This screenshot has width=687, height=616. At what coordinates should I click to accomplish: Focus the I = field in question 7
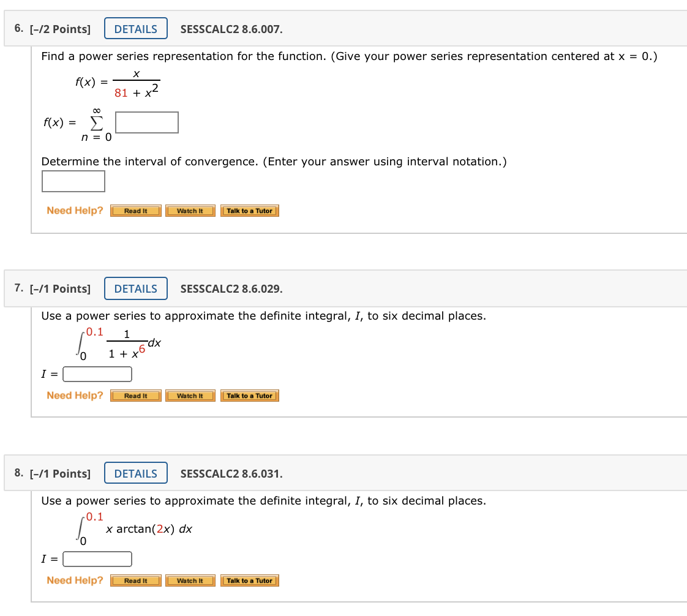coord(97,374)
